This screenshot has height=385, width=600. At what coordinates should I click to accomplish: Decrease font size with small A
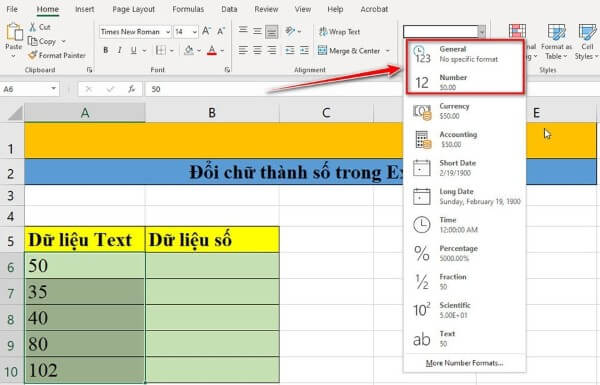click(221, 31)
